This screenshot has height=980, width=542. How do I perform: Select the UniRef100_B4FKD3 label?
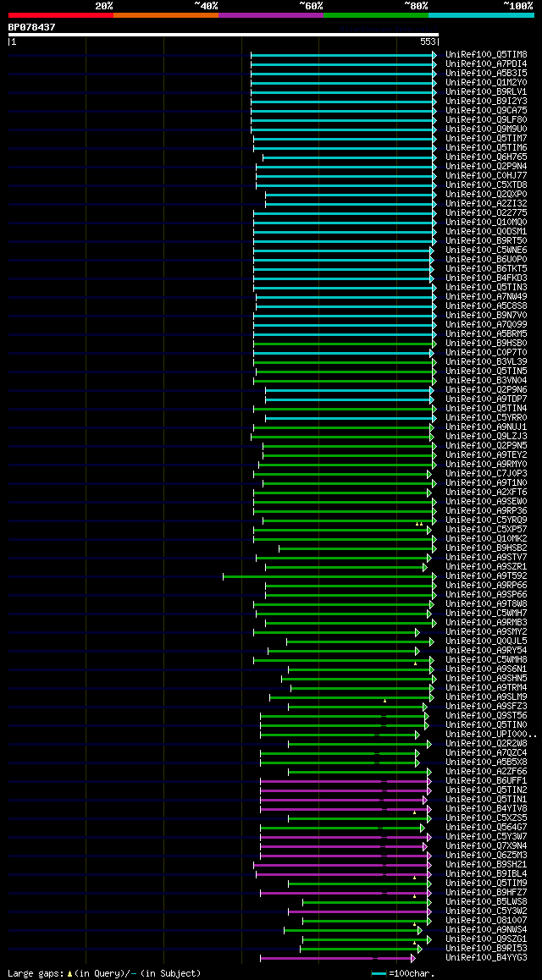pos(486,278)
